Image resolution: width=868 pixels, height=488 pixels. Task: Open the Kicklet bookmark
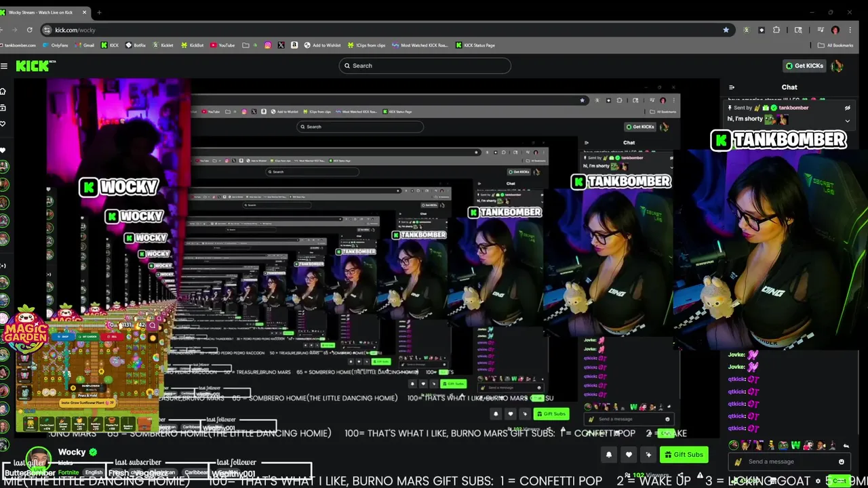click(x=163, y=45)
